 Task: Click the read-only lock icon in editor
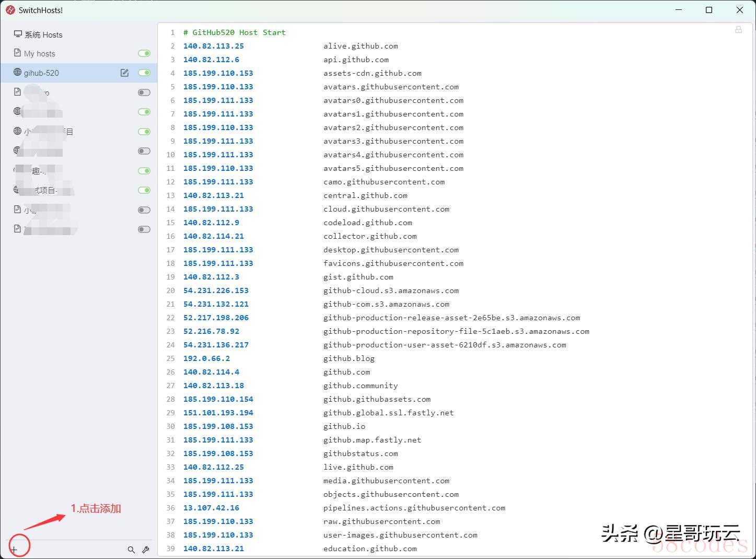738,30
